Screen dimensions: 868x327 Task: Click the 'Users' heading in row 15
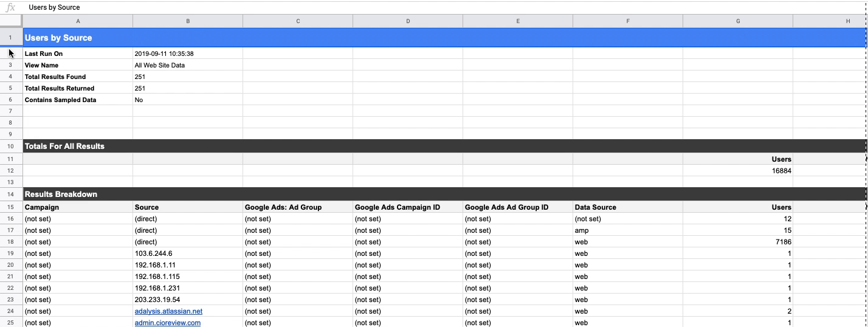click(738, 207)
